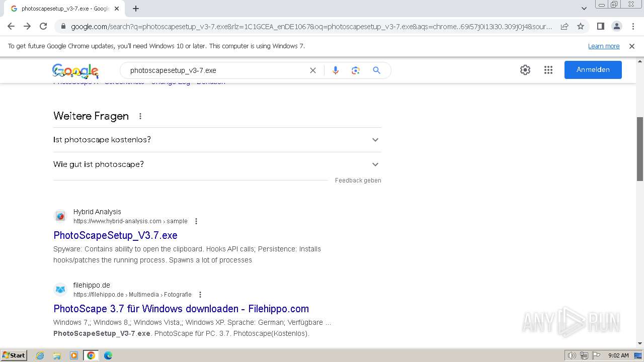
Task: Start voice search with microphone
Action: [x=336, y=70]
